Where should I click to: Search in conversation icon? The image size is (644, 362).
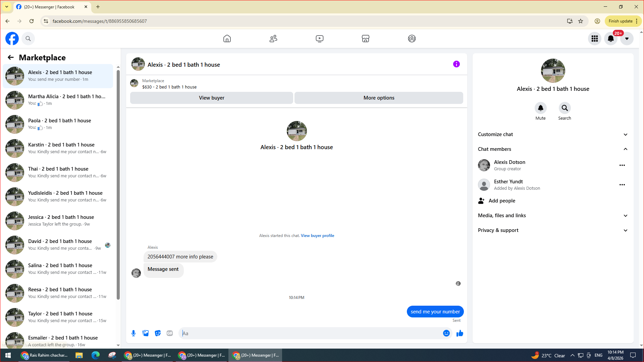click(x=565, y=108)
